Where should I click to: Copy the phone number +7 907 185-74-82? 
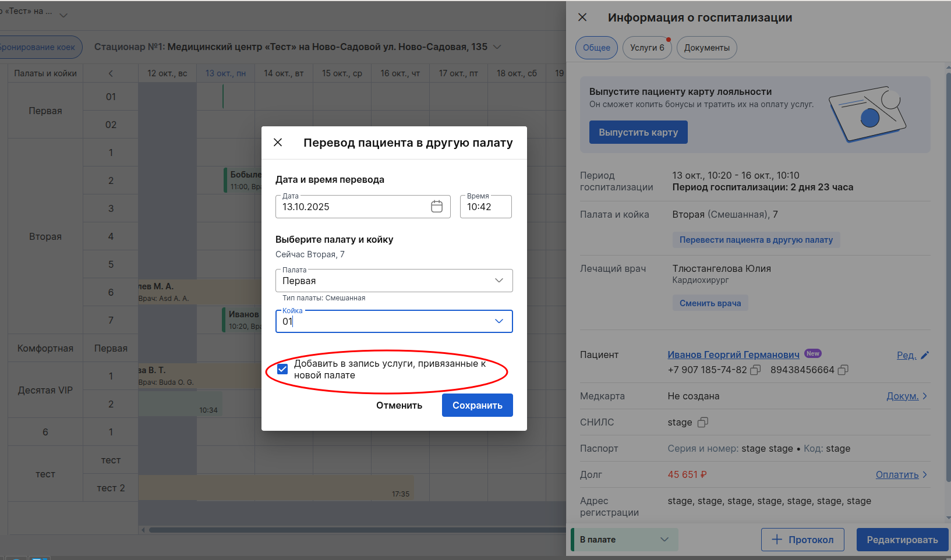point(755,370)
